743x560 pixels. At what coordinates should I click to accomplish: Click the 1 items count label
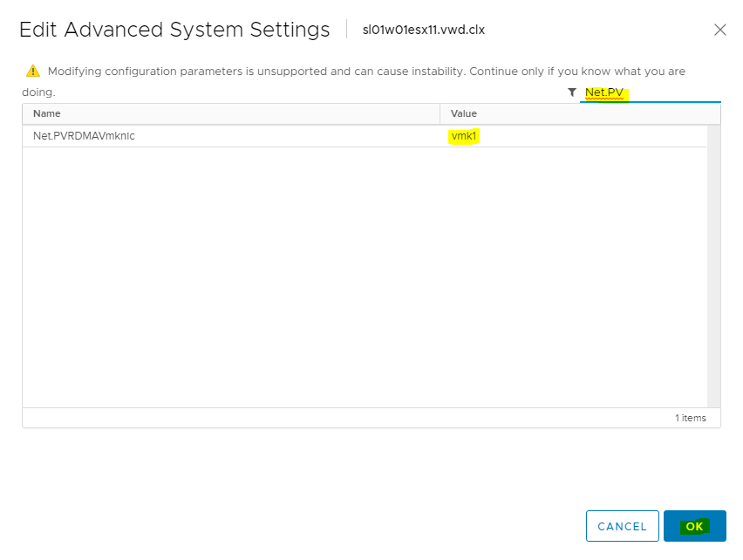(691, 418)
